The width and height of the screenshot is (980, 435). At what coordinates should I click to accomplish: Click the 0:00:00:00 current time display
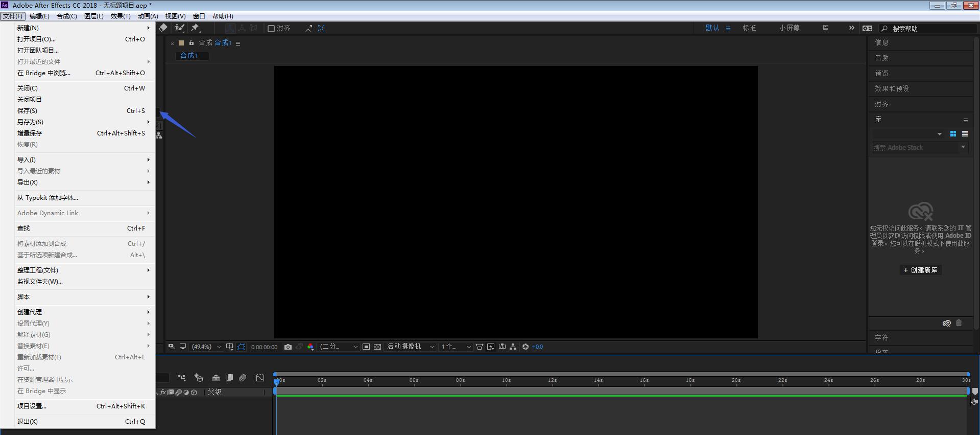pyautogui.click(x=264, y=347)
